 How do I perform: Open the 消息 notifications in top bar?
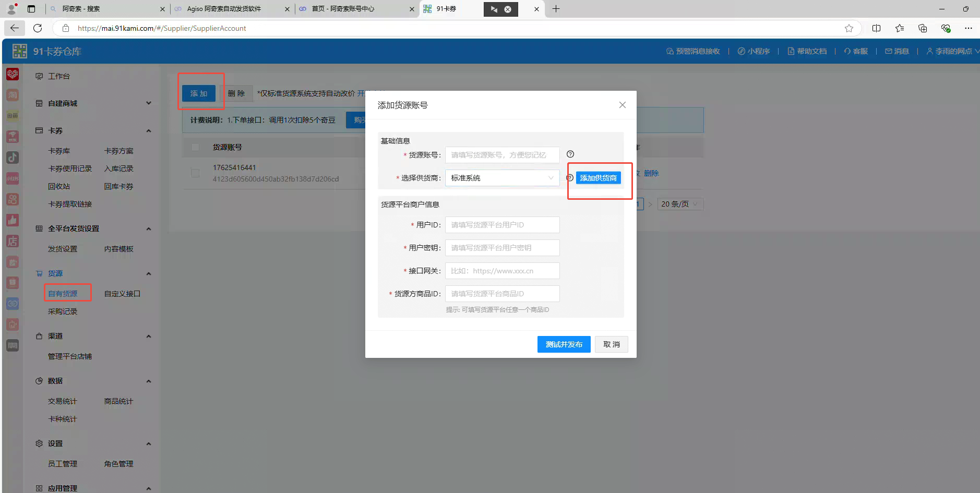[x=897, y=51]
